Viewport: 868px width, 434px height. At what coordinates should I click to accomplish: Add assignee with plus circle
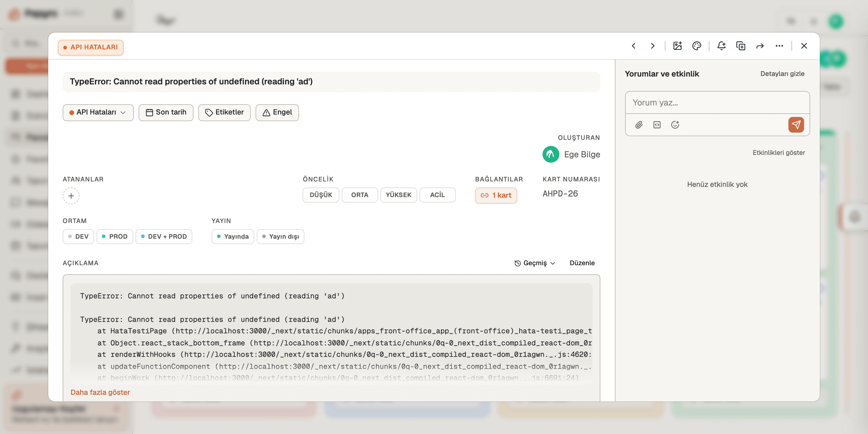[x=71, y=196]
